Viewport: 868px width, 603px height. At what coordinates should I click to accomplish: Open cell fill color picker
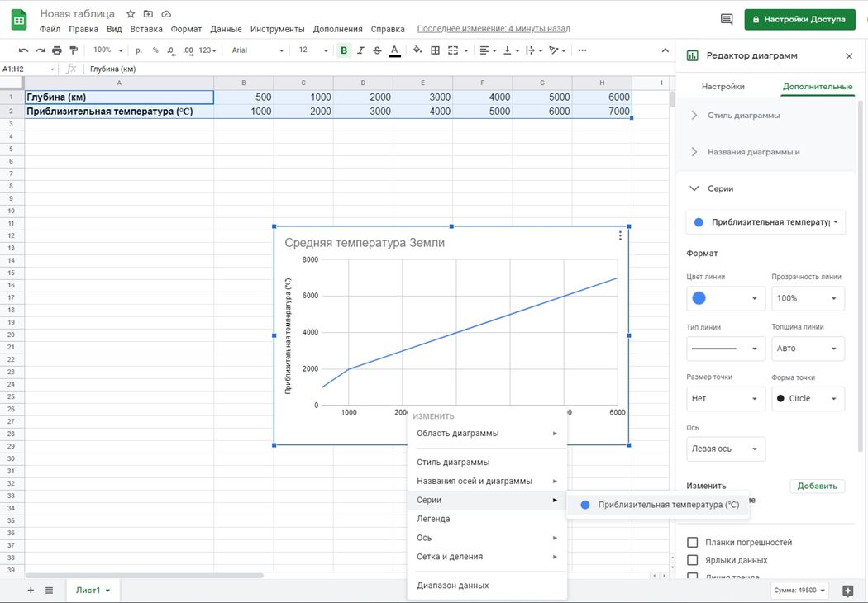click(x=417, y=50)
